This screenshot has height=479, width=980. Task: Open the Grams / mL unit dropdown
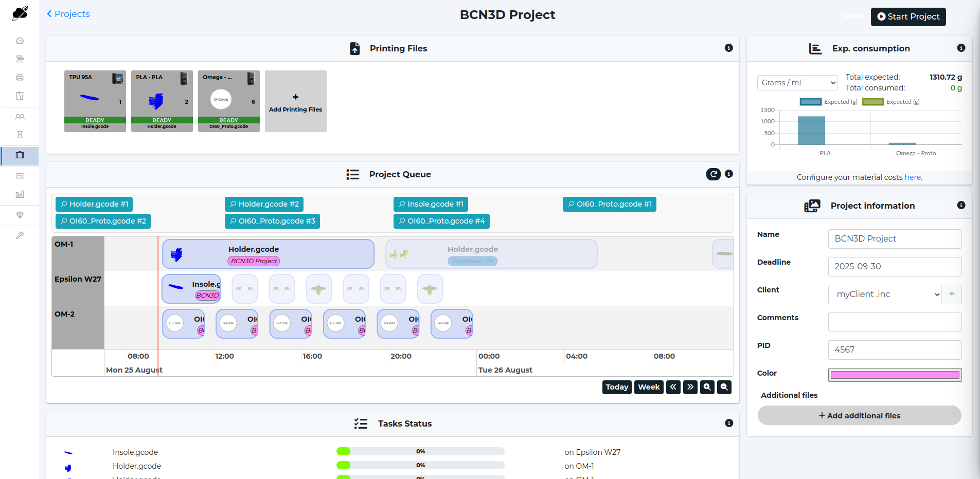(x=797, y=83)
